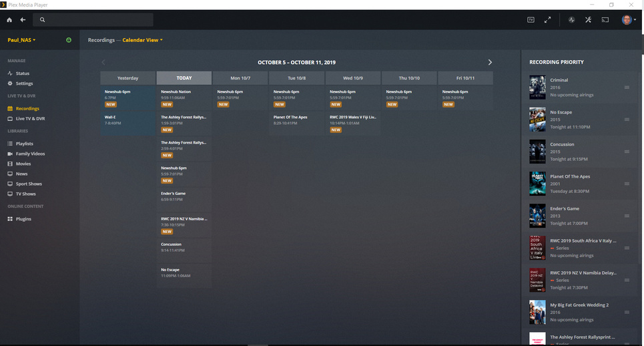644x346 pixels.
Task: Grab the reorder handle for Criminal
Action: [627, 87]
